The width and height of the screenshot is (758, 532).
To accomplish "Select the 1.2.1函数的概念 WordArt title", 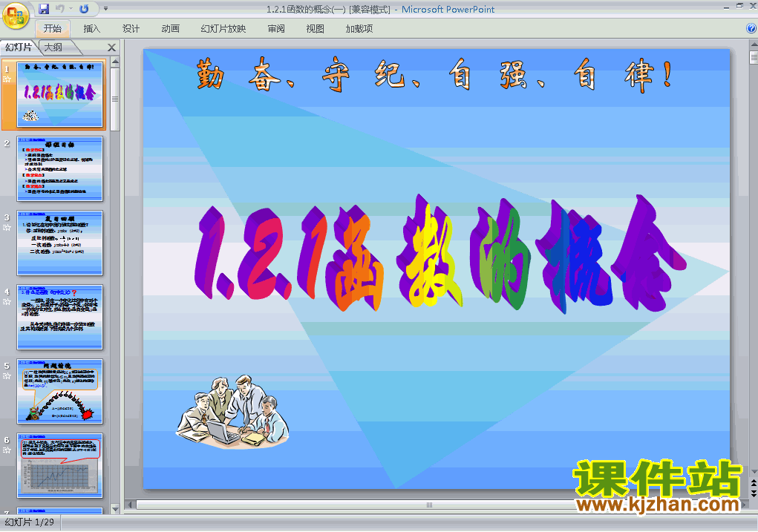I will coord(440,254).
